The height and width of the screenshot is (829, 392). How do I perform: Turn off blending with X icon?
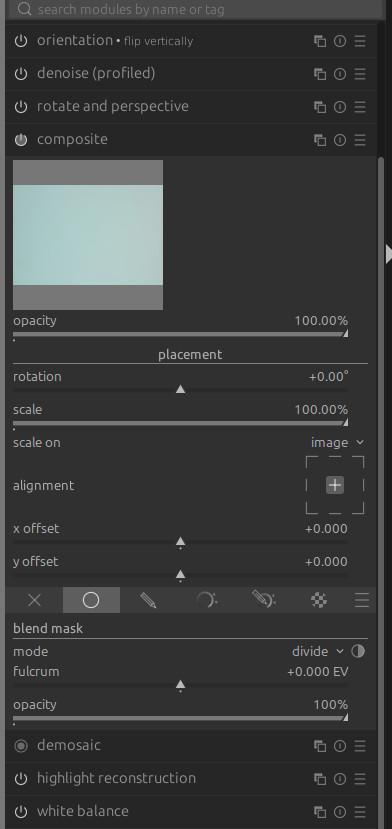(x=34, y=600)
